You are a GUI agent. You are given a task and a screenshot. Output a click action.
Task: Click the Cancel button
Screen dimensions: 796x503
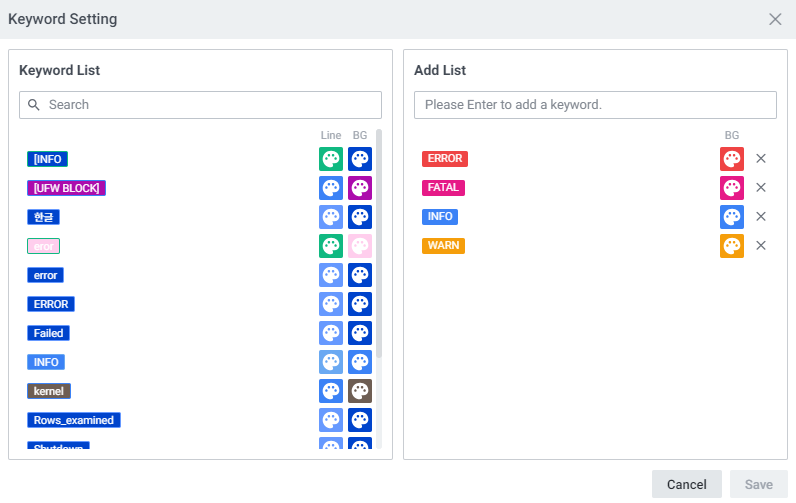click(x=686, y=485)
